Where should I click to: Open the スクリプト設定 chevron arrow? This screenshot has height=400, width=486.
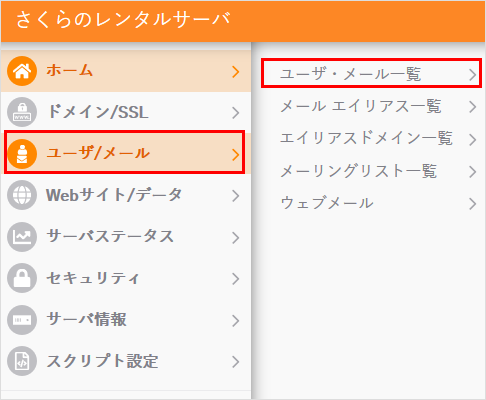click(236, 362)
